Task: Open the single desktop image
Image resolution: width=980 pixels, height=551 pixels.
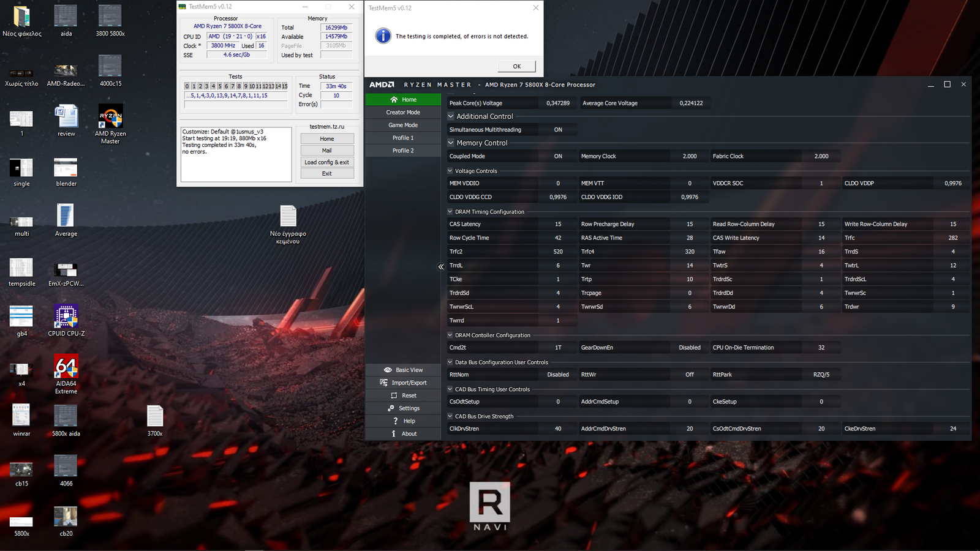Action: pos(22,172)
